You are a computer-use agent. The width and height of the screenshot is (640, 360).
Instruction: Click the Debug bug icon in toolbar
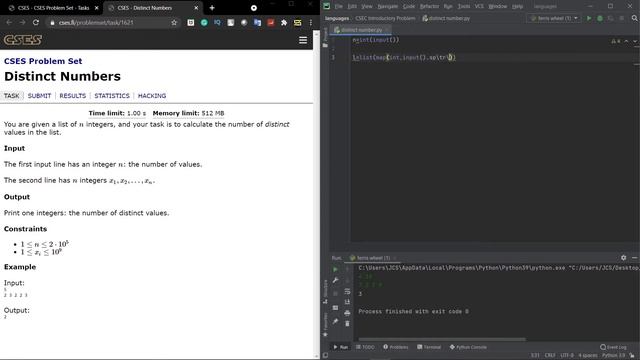[x=600, y=18]
